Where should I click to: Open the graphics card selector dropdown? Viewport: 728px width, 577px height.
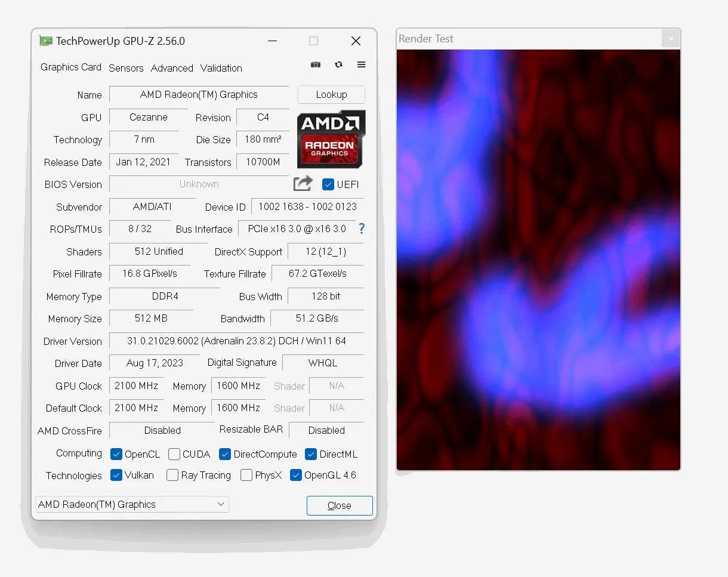pos(220,504)
